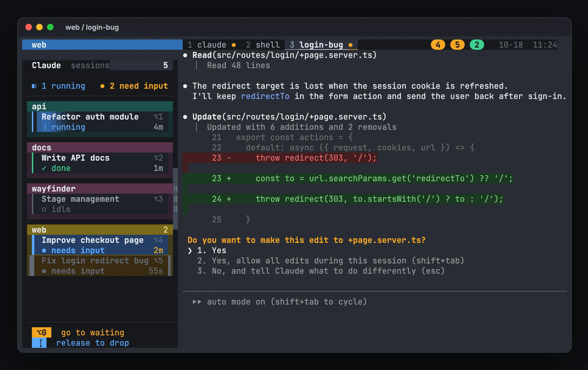Collapse the docs project group
Viewport: 588px width, 370px height.
[x=100, y=147]
